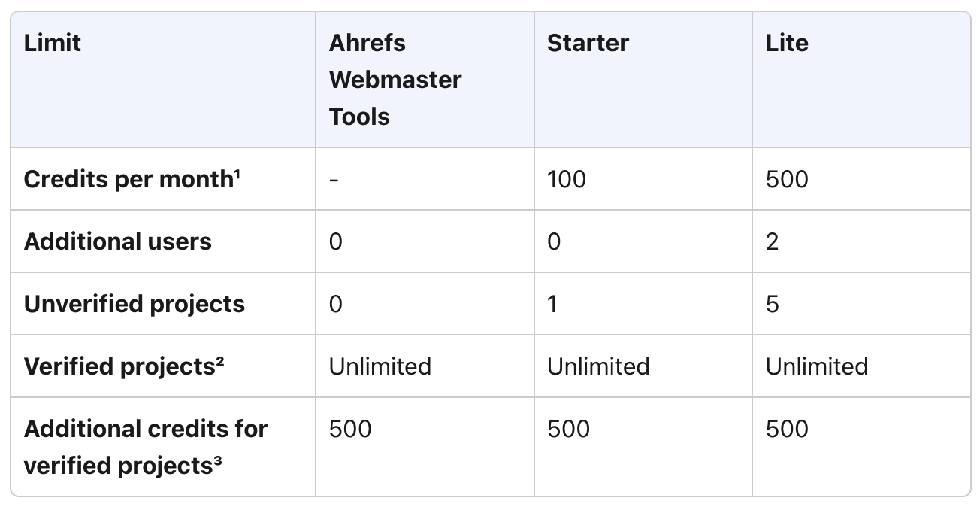Click Additional credits for verified projects label
This screenshot has width=980, height=507.
tap(146, 447)
